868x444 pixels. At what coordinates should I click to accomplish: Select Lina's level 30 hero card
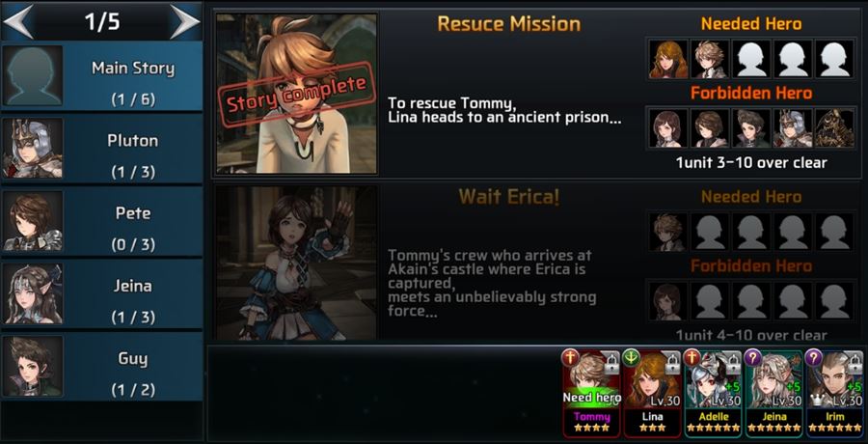652,393
